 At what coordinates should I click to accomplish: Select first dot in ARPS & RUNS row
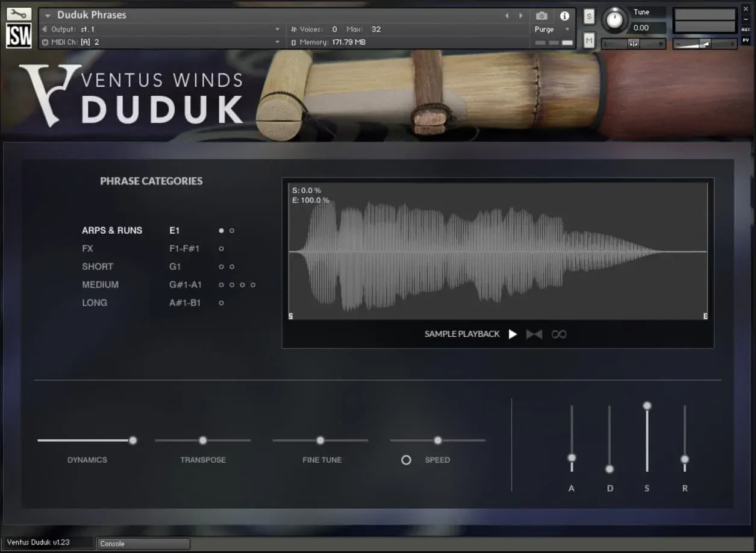coord(221,230)
